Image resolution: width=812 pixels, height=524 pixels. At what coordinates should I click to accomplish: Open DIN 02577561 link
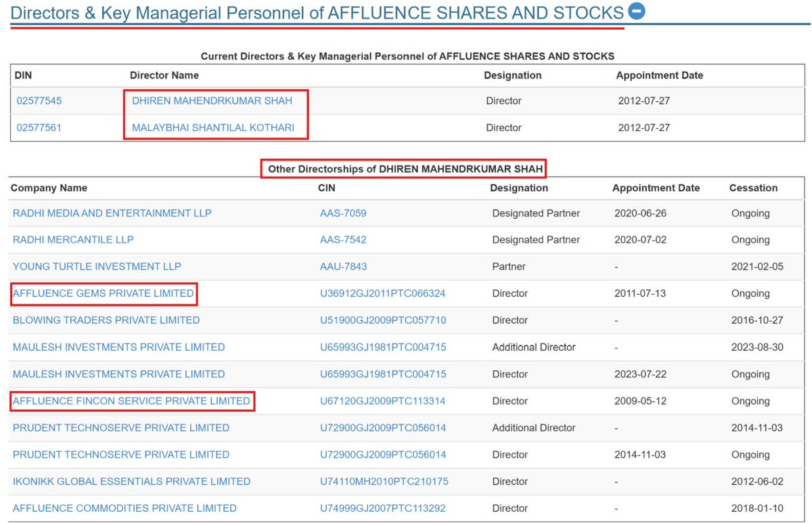pos(39,128)
